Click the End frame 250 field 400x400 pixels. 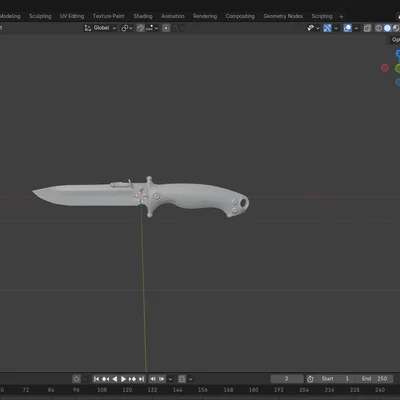click(x=374, y=379)
